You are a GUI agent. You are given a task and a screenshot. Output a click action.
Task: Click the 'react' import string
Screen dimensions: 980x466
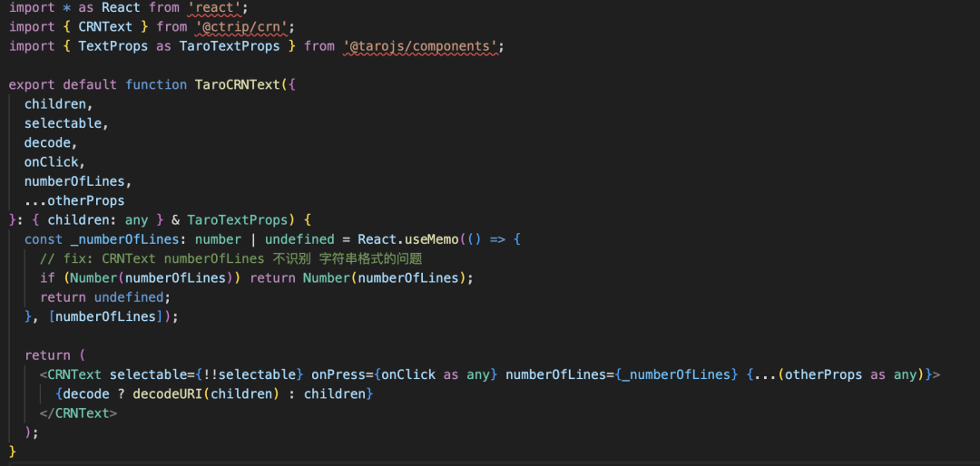[x=213, y=9]
